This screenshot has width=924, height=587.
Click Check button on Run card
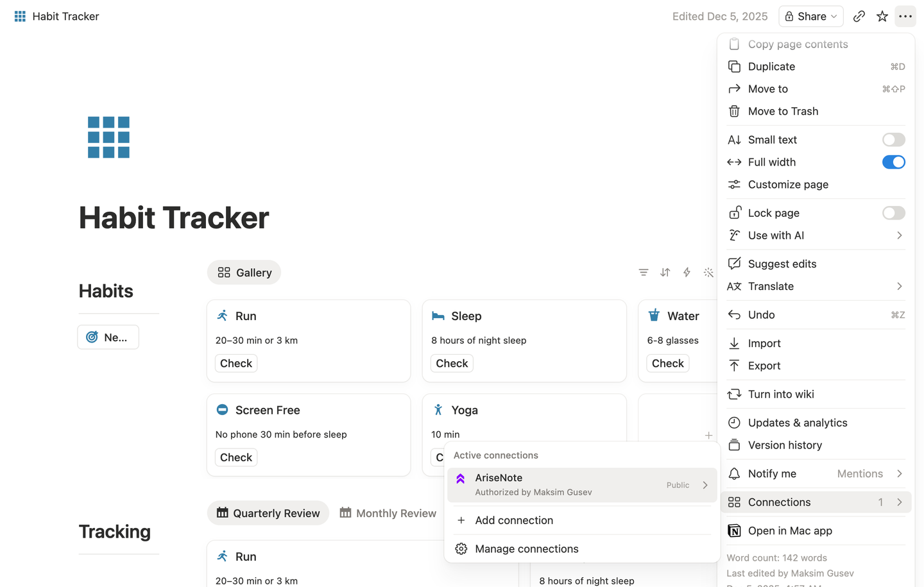[236, 364]
